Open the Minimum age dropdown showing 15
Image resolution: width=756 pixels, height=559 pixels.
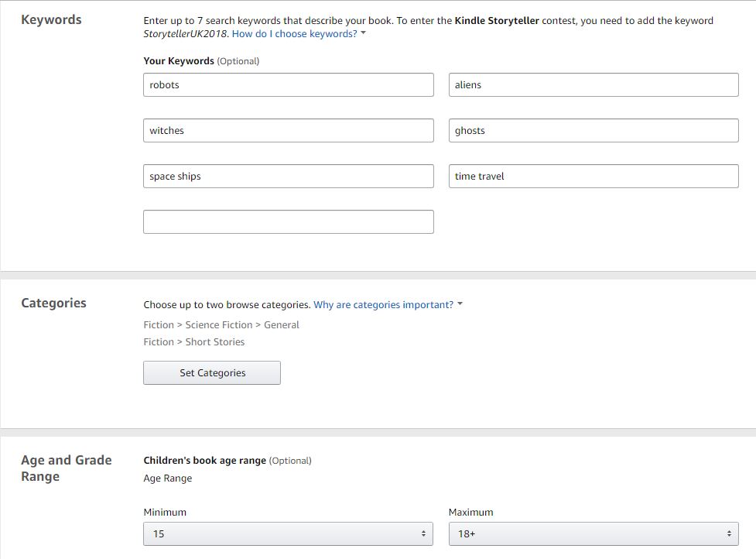(288, 533)
